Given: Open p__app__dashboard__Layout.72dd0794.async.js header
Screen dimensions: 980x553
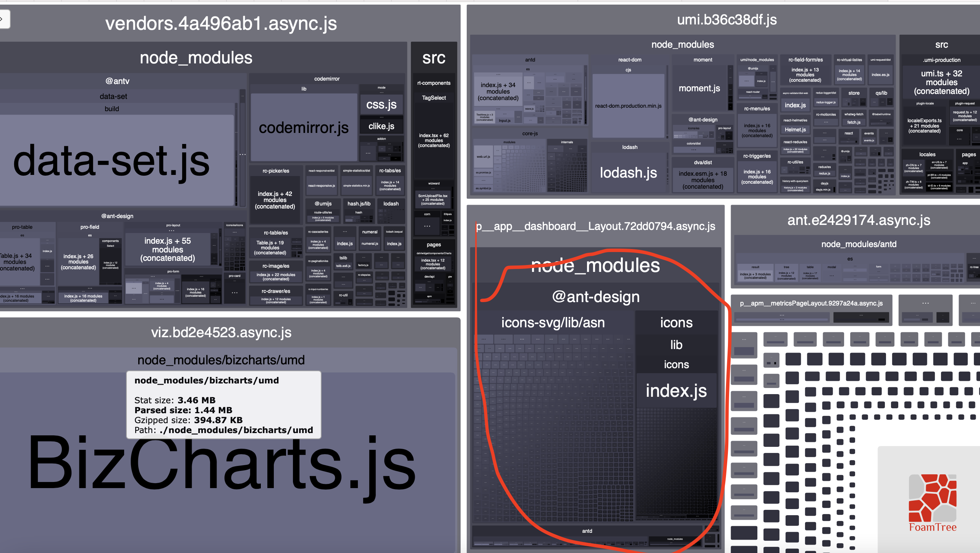Looking at the screenshot, I should pyautogui.click(x=595, y=226).
